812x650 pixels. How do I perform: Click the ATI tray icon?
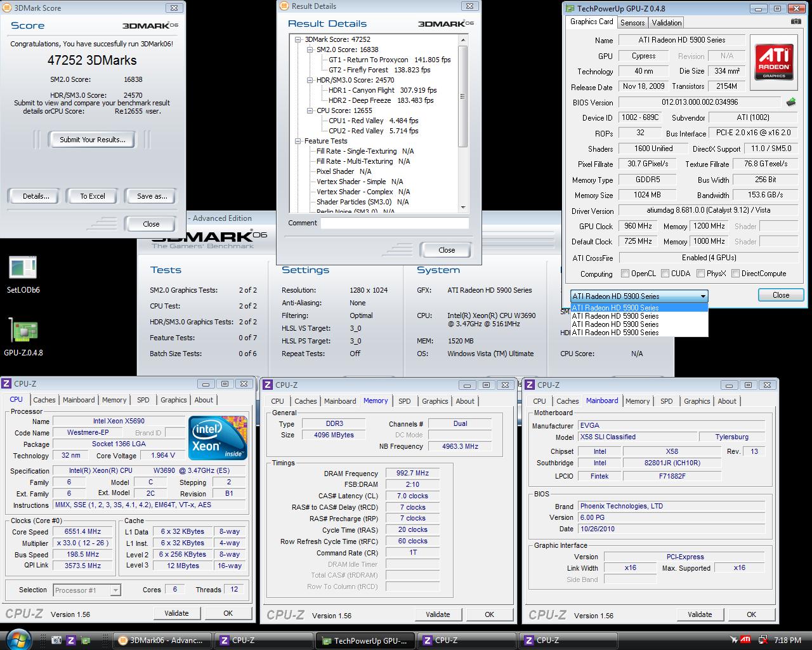pos(745,640)
